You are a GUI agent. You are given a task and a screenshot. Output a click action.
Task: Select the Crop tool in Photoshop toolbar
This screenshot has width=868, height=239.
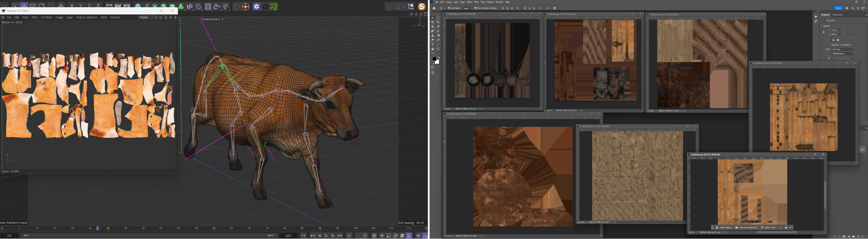[438, 22]
